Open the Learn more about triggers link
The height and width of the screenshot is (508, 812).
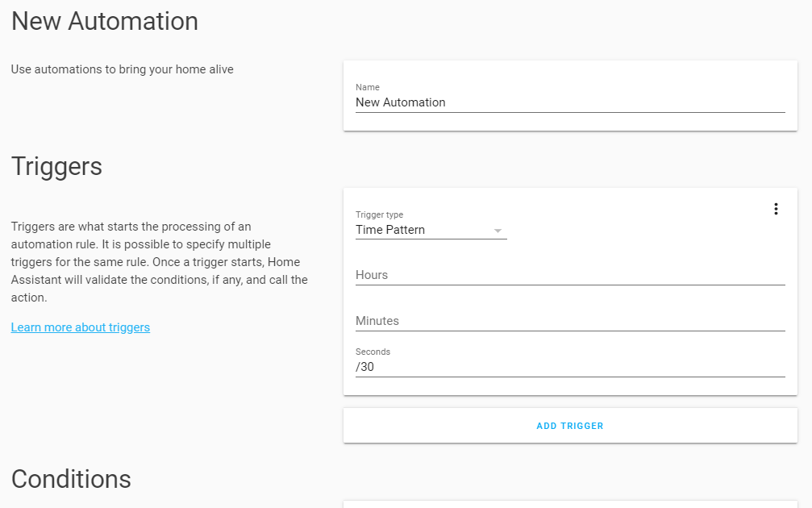tap(81, 327)
